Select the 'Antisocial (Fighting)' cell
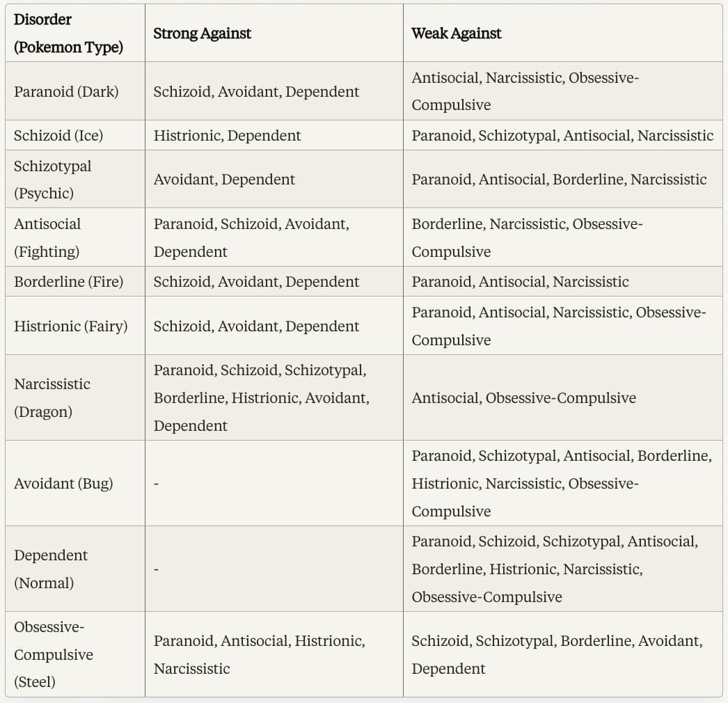 click(x=47, y=237)
